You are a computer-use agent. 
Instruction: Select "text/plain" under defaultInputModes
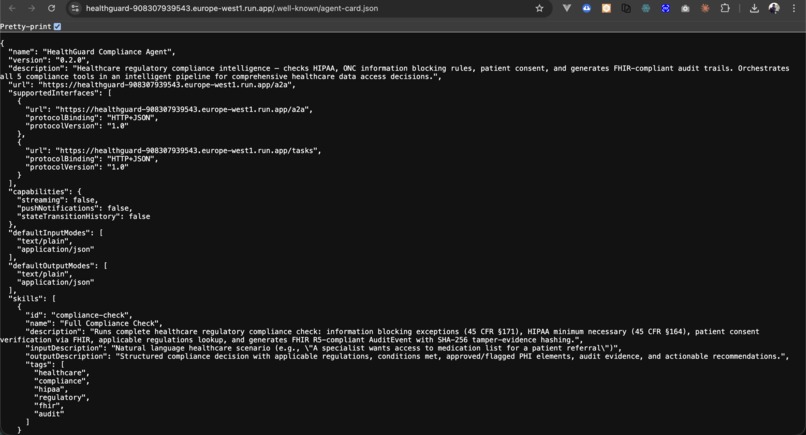tap(45, 241)
